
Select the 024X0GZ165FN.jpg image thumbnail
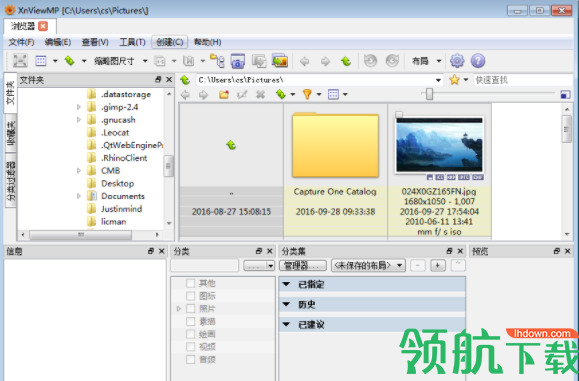click(x=439, y=145)
